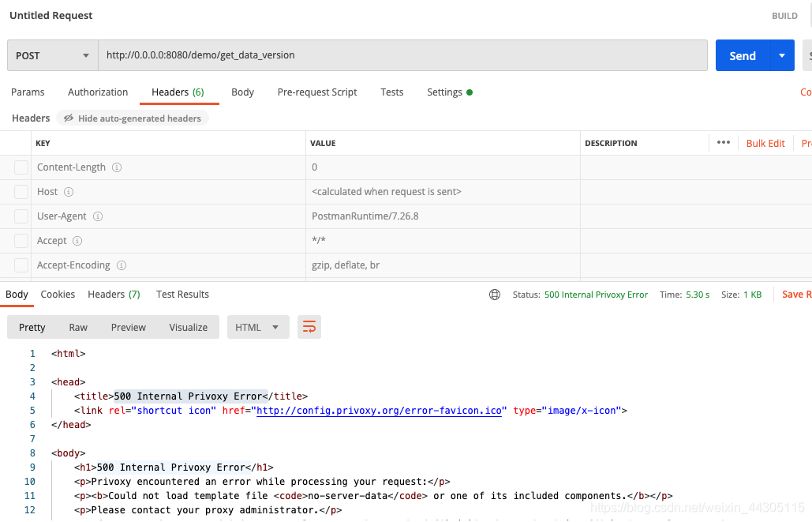Toggle the Accept-Encoding header checkbox

[20, 265]
